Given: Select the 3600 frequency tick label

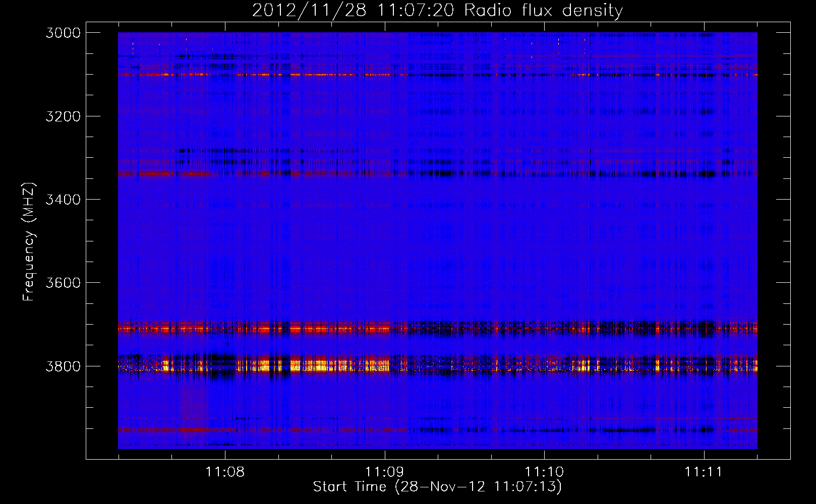Looking at the screenshot, I should tap(63, 283).
